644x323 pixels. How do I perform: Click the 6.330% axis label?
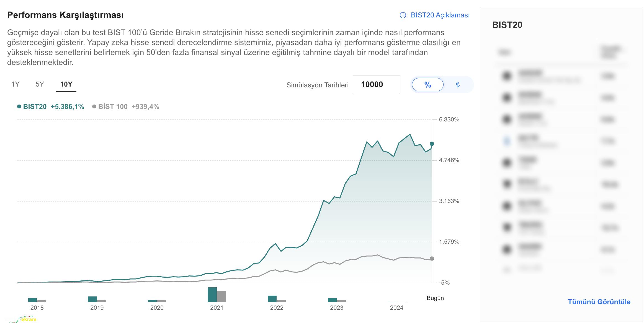[x=449, y=119]
